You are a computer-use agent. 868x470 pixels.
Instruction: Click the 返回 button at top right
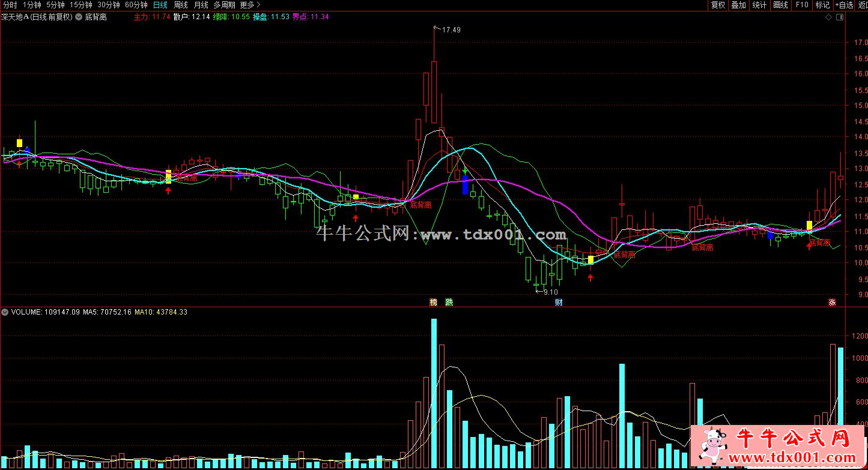coord(862,5)
